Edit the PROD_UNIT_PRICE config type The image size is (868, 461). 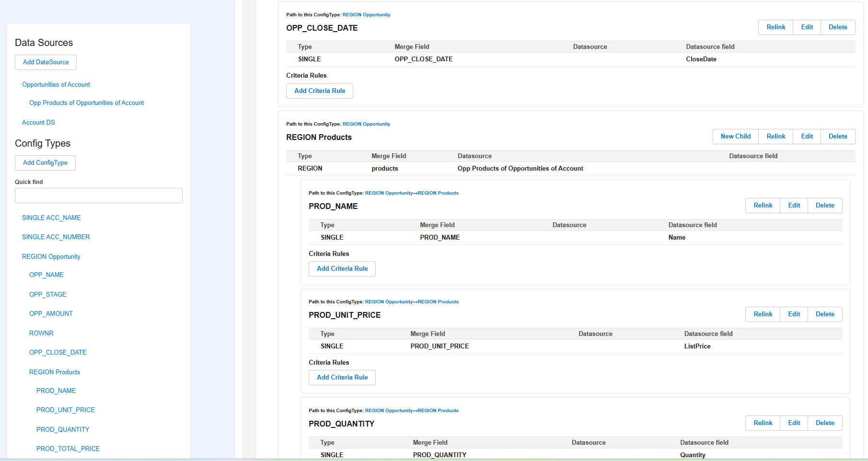click(794, 314)
